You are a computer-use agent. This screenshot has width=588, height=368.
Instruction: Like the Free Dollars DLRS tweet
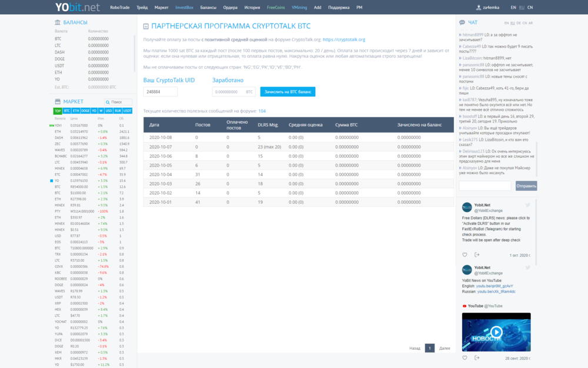tap(465, 254)
